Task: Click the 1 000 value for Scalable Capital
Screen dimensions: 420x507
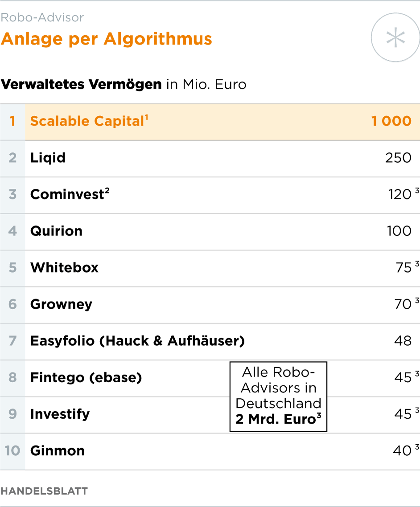Action: pos(391,121)
